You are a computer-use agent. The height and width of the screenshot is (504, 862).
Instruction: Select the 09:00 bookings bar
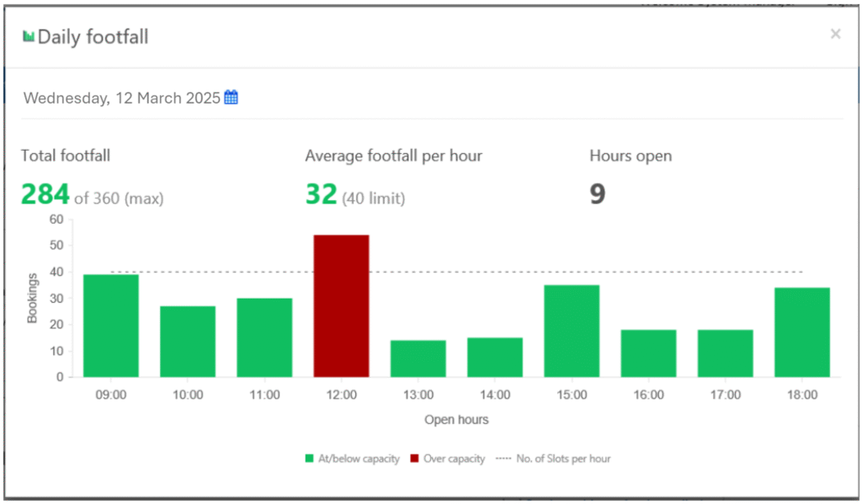[x=111, y=326]
